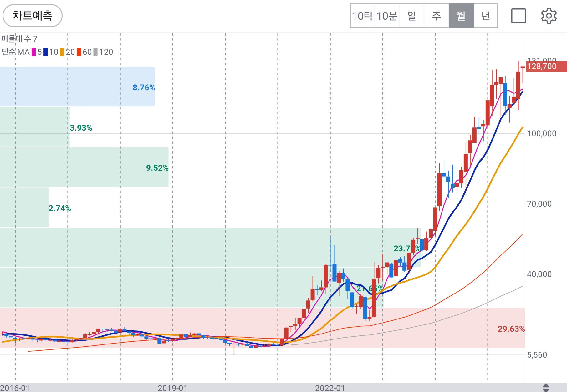Click the 2.74% volume profile label
567x392 pixels.
(x=59, y=208)
